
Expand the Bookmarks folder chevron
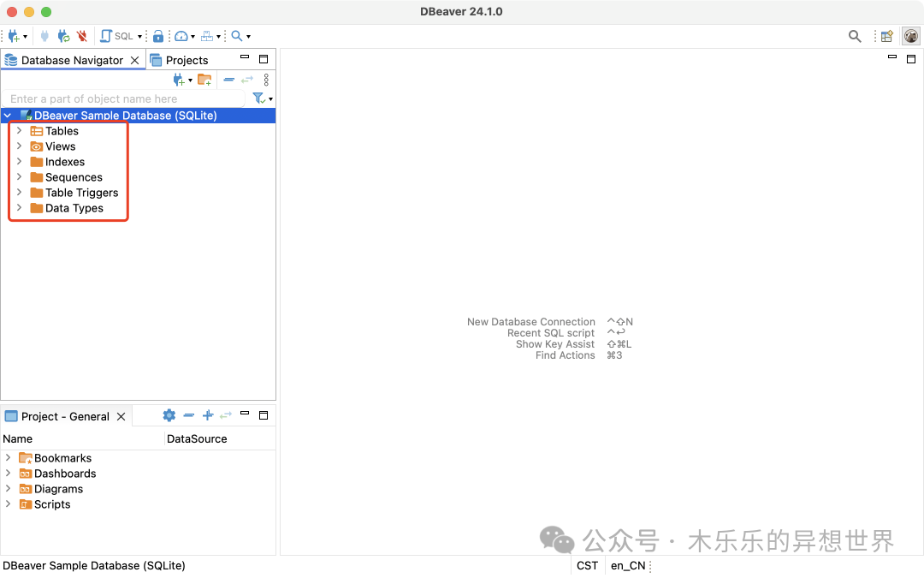(8, 457)
